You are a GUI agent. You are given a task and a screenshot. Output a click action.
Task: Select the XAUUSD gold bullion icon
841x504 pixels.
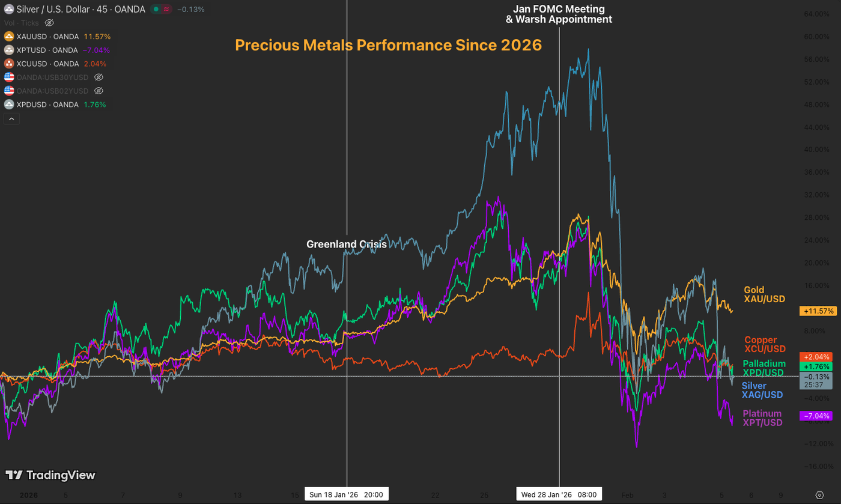point(8,36)
